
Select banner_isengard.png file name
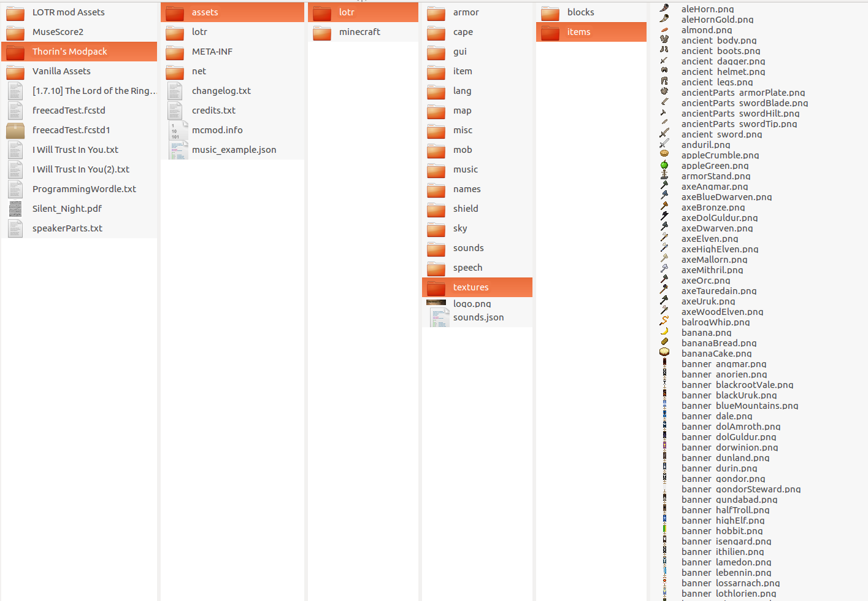point(726,541)
